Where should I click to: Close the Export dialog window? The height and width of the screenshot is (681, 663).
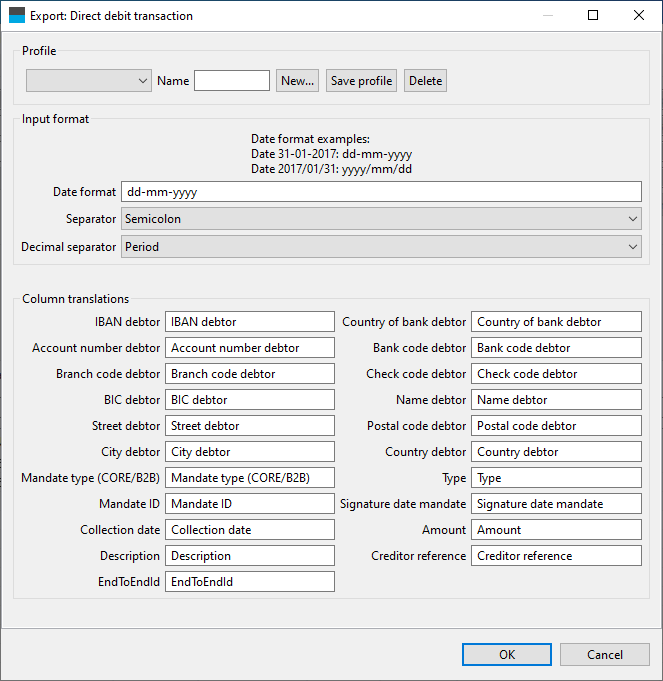pos(639,15)
